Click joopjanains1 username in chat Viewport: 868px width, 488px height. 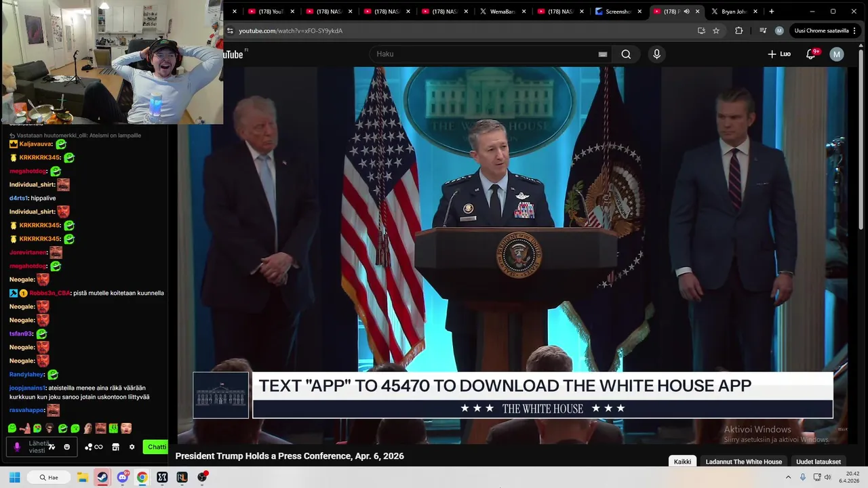click(x=27, y=388)
